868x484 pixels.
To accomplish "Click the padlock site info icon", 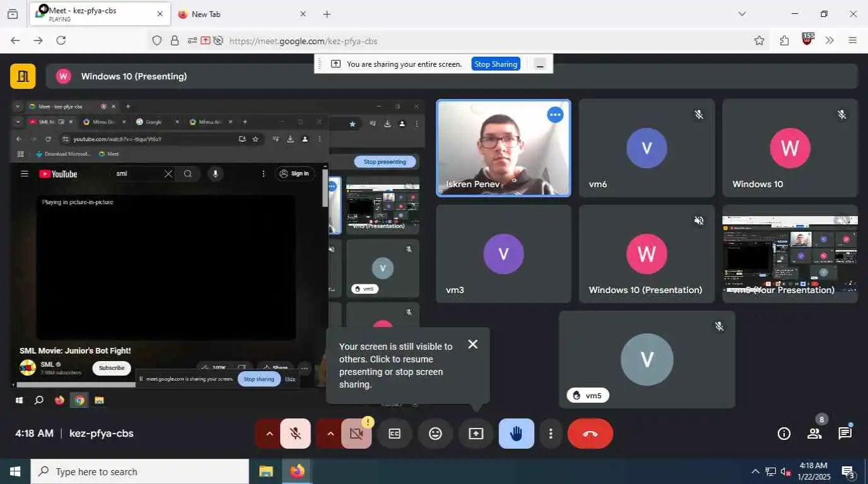I will pos(175,41).
